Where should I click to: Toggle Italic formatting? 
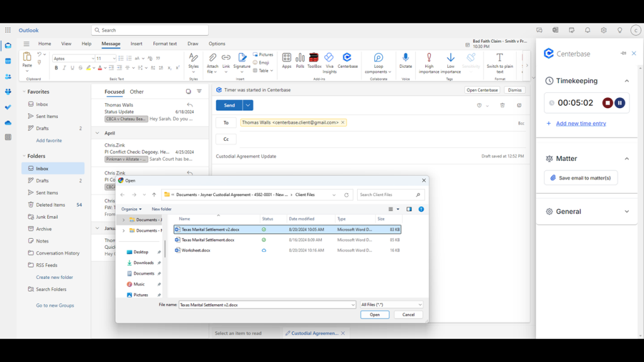pos(64,68)
